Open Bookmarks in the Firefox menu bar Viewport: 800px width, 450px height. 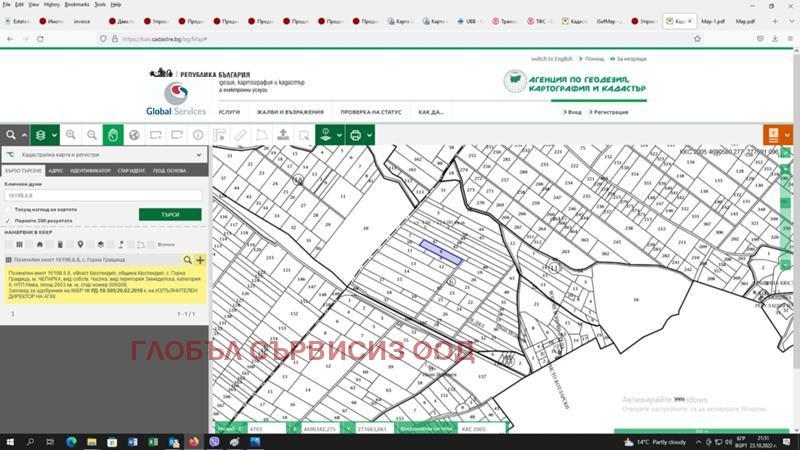tap(76, 4)
